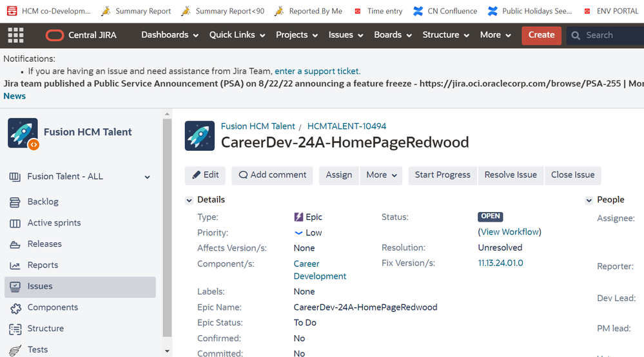Open Public Holidays bookmark
644x357 pixels.
click(530, 11)
